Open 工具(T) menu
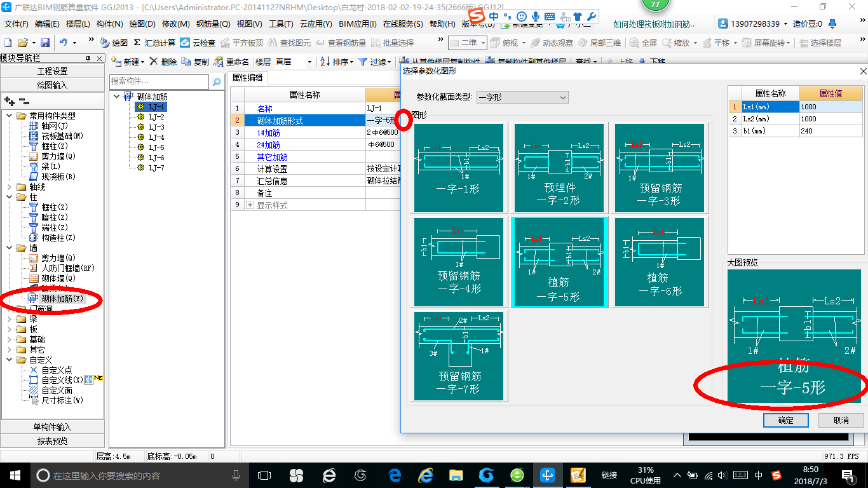 281,24
